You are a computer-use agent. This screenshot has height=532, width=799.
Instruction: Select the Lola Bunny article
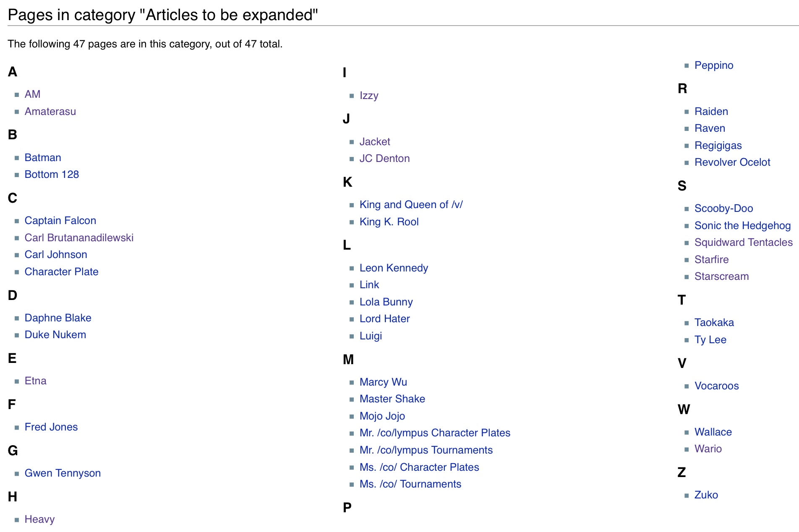point(386,302)
